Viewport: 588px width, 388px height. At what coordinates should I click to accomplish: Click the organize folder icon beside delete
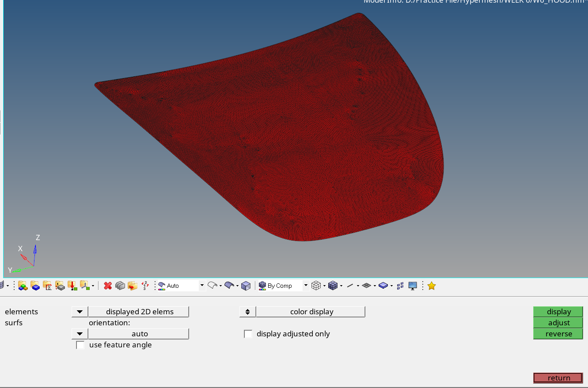[133, 286]
